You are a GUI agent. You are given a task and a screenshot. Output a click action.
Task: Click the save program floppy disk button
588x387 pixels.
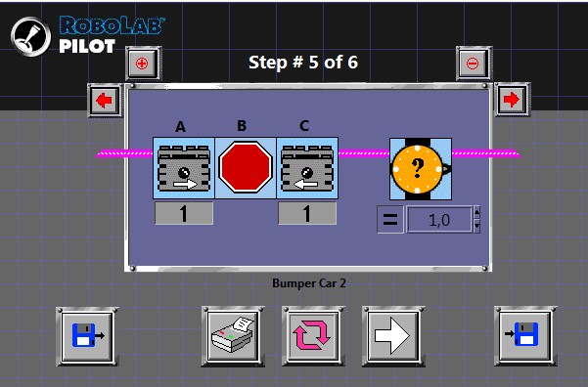[87, 336]
